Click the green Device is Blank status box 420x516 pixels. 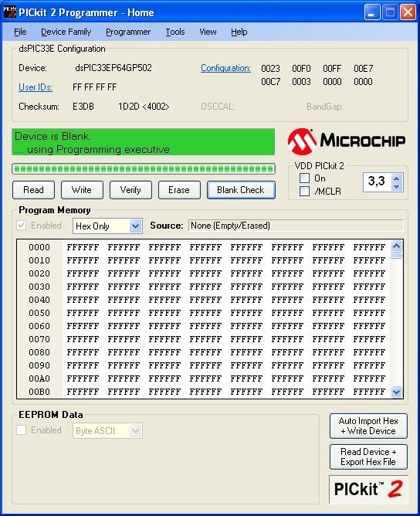coord(144,142)
